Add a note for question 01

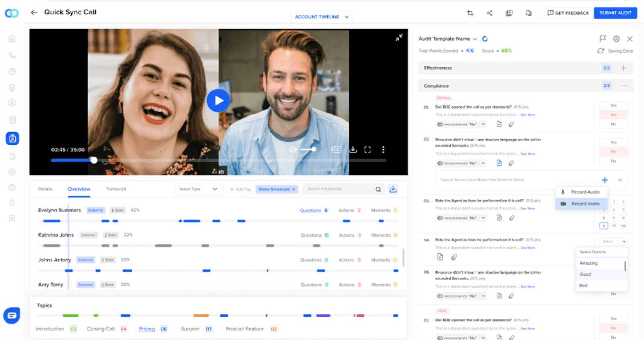499,124
